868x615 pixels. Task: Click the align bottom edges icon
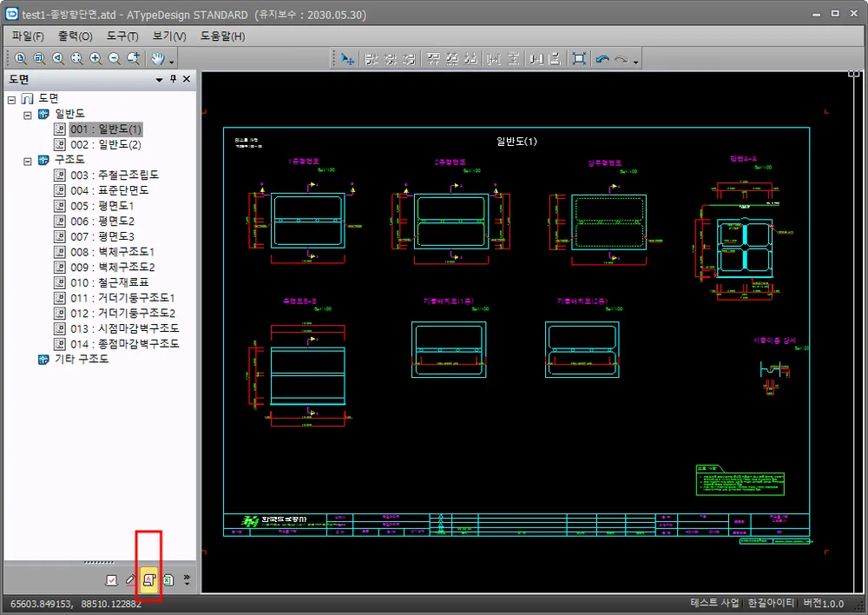click(x=471, y=59)
